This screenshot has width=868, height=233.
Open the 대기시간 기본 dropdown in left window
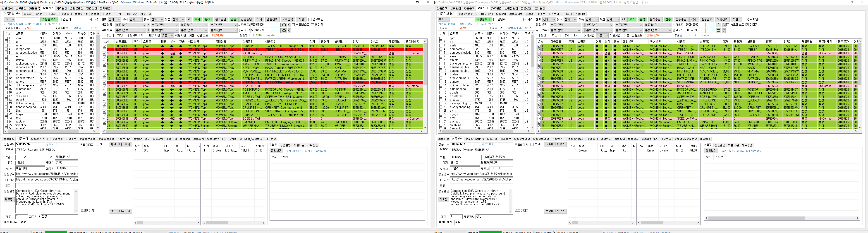(x=167, y=35)
